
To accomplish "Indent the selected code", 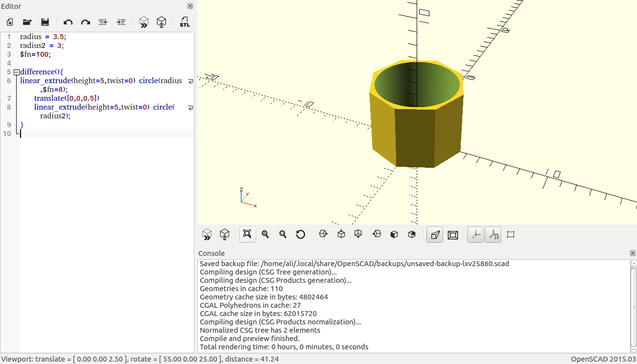I will [120, 22].
